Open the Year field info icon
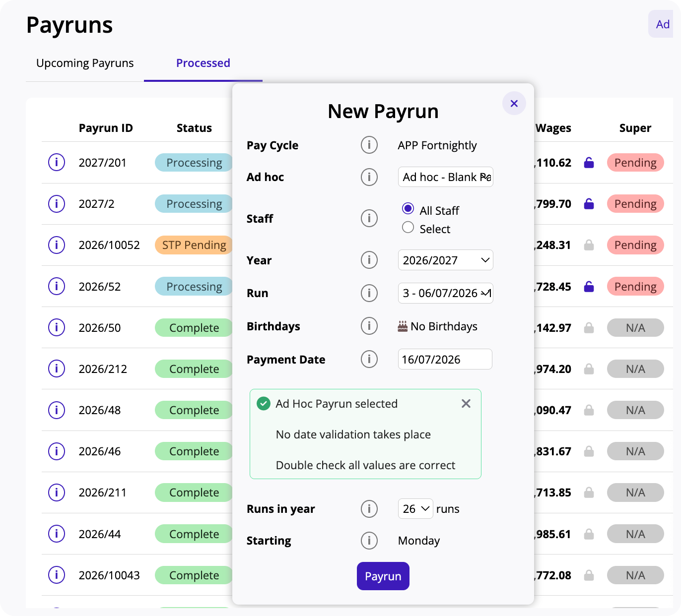Screen dimensions: 681x616 [369, 259]
